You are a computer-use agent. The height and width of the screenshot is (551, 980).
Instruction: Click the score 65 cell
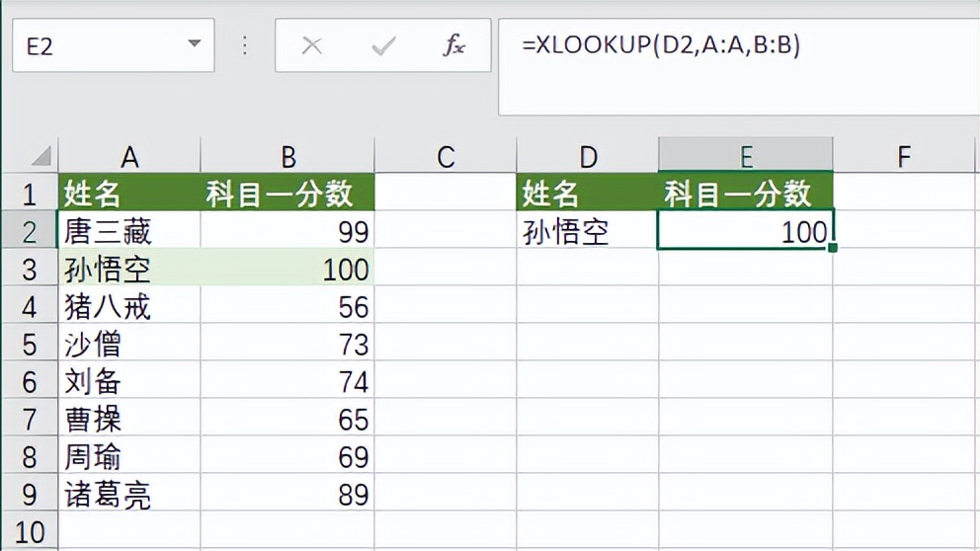pos(287,418)
